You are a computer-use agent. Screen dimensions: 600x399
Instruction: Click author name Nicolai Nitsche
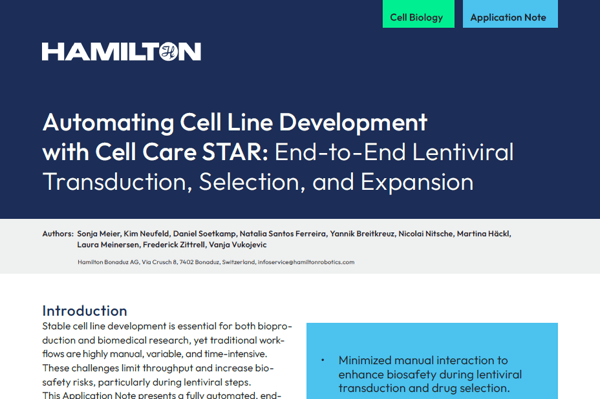pyautogui.click(x=426, y=234)
